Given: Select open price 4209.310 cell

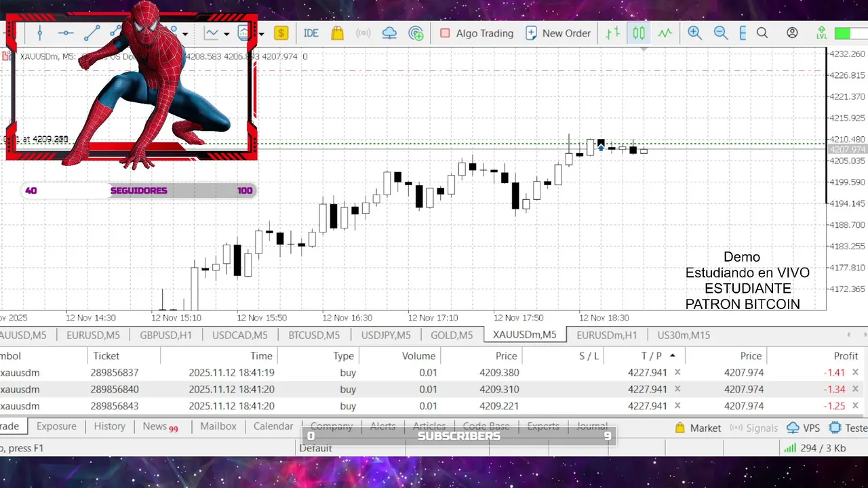Looking at the screenshot, I should (498, 390).
